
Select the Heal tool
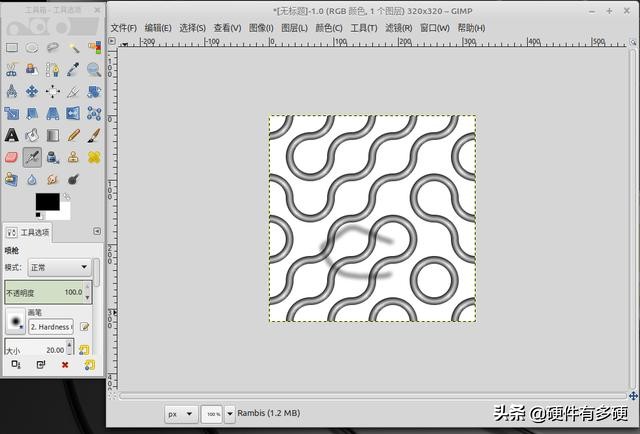tap(94, 157)
